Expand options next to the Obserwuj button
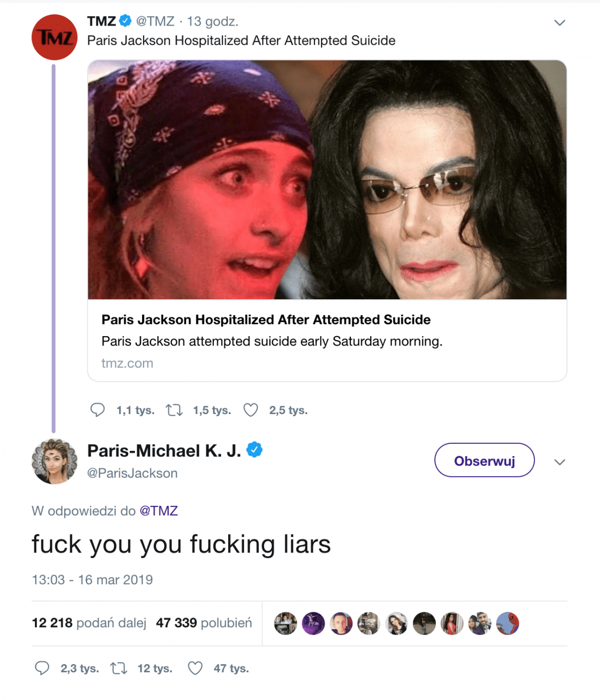Screen dimensions: 600x700 559,463
